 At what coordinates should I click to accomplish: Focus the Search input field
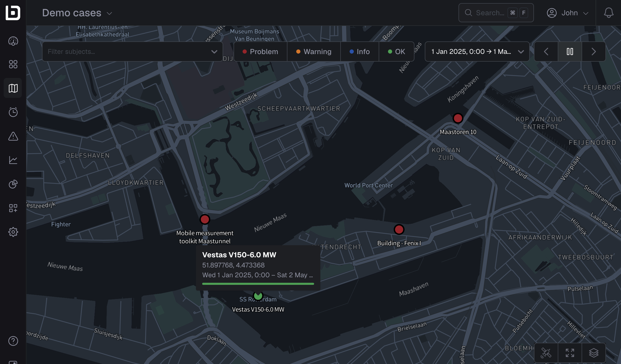[496, 13]
